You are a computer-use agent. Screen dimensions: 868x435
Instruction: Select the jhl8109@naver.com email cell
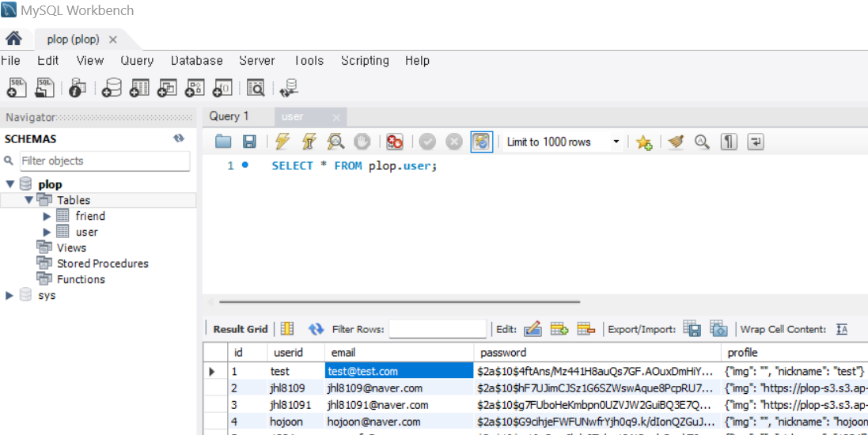(399, 388)
